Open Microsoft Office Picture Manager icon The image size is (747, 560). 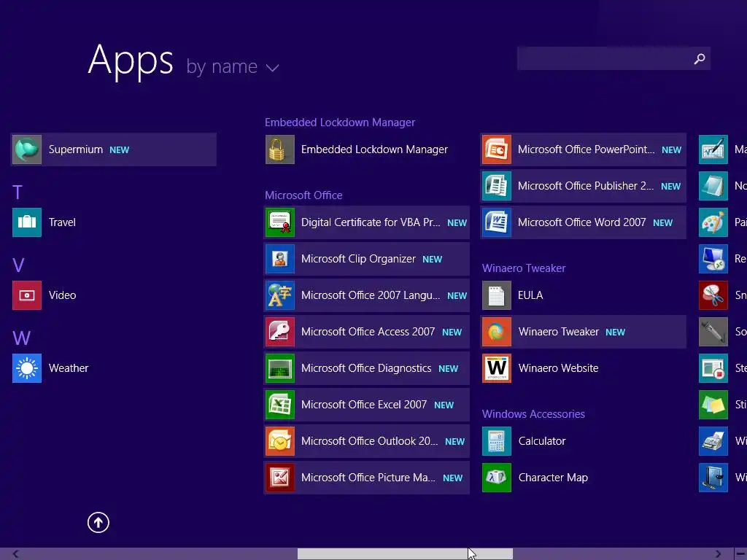tap(279, 478)
